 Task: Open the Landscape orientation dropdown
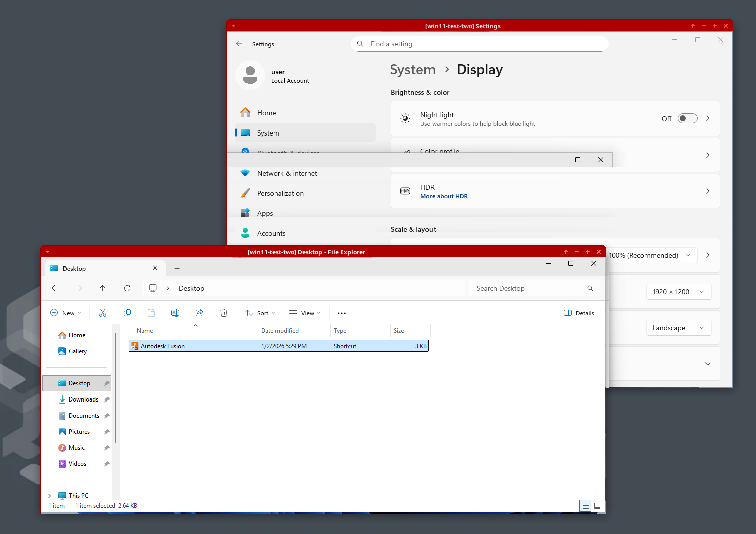tap(678, 328)
